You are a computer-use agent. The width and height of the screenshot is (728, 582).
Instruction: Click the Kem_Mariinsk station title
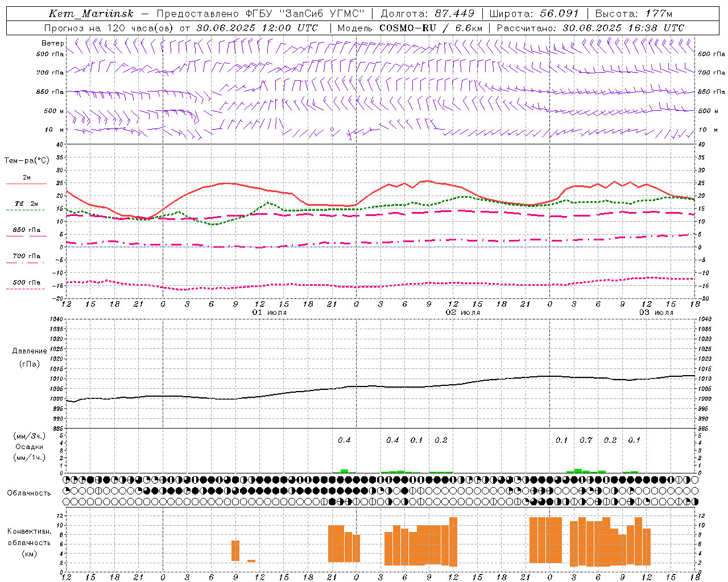[x=91, y=14]
